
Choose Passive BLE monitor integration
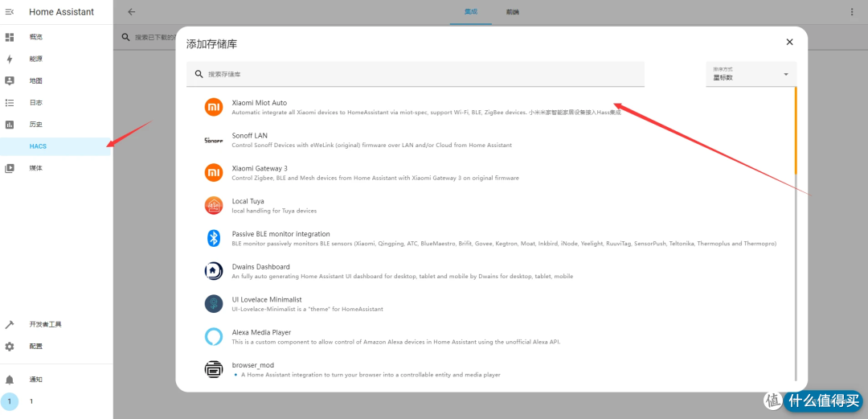tap(490, 238)
